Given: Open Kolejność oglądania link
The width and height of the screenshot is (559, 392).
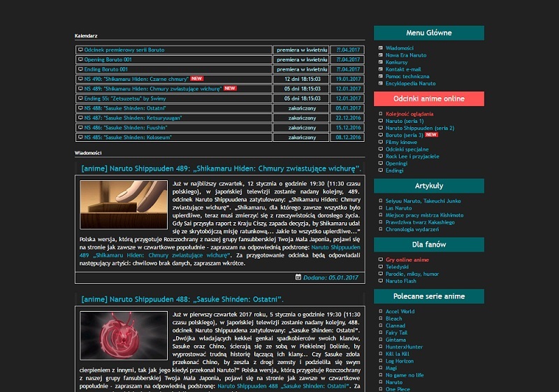Looking at the screenshot, I should click(409, 114).
